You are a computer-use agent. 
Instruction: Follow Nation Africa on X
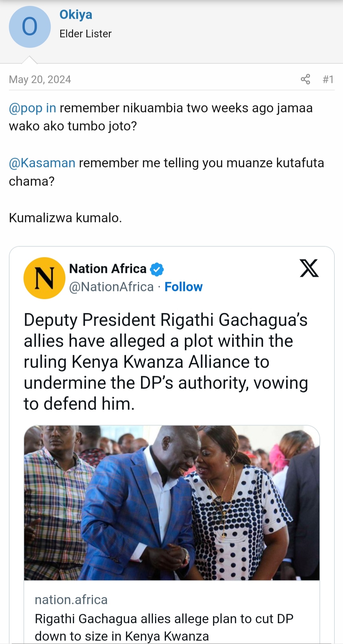(184, 287)
